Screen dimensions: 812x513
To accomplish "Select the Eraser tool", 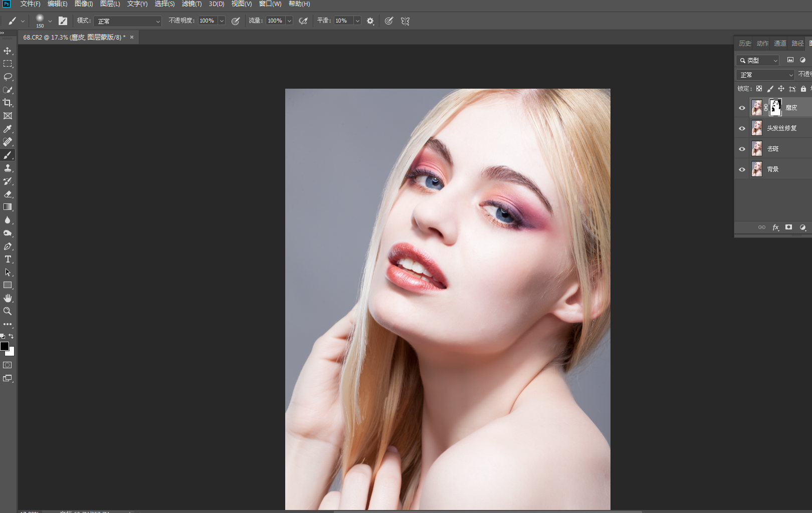I will [8, 194].
